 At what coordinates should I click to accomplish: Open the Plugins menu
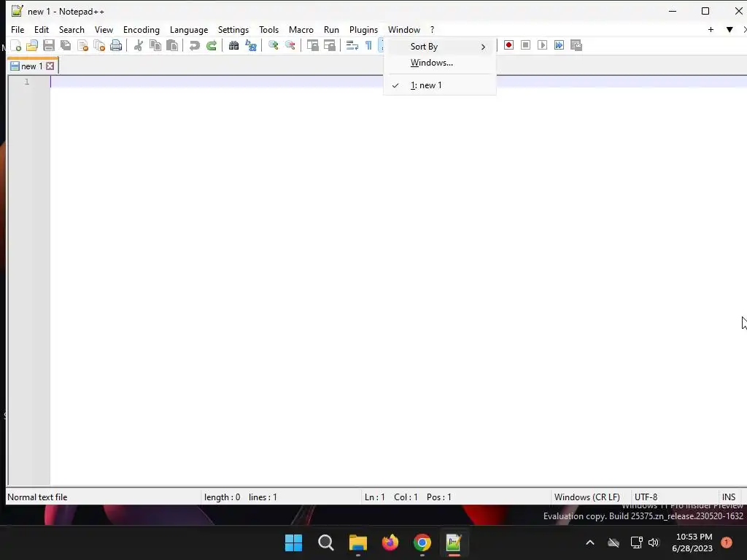click(x=363, y=29)
